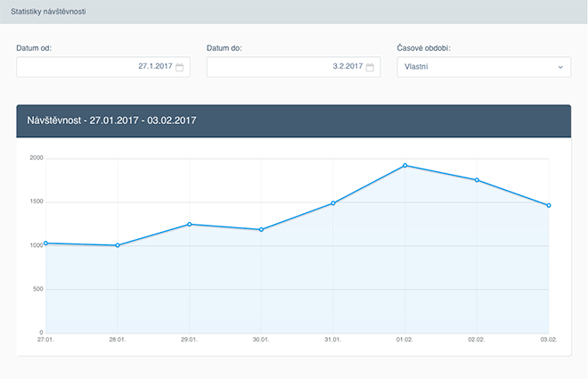This screenshot has width=588, height=379.
Task: Click the 500 y-axis label
Action: click(x=38, y=289)
